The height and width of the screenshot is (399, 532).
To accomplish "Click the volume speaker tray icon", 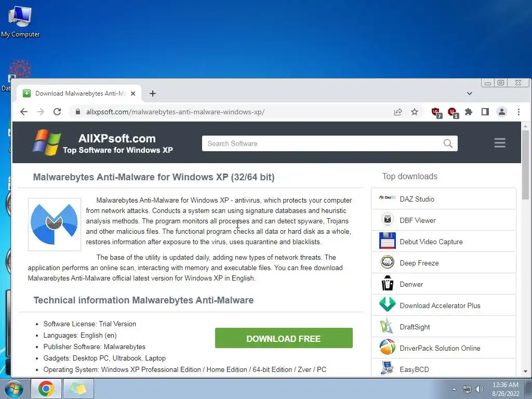I will (479, 389).
